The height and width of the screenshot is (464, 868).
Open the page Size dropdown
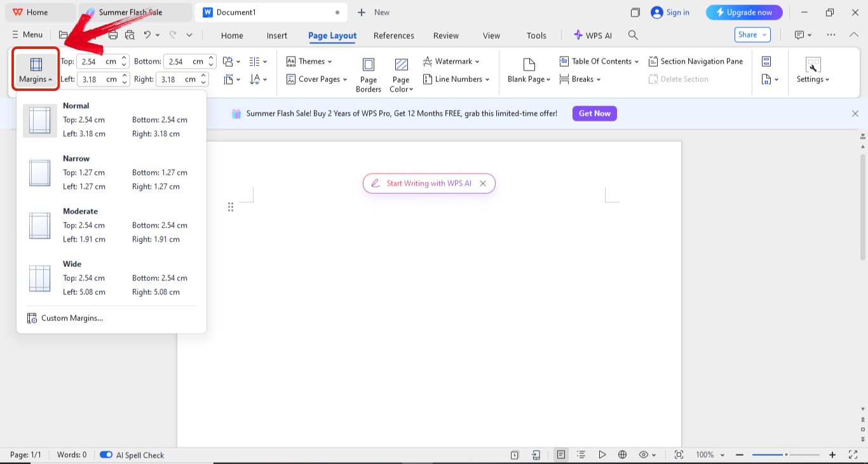click(x=232, y=79)
